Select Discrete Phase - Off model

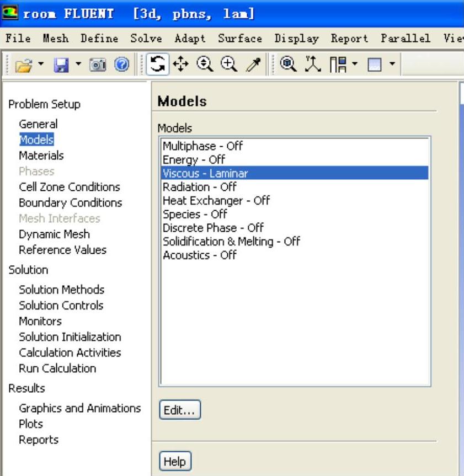(x=295, y=228)
